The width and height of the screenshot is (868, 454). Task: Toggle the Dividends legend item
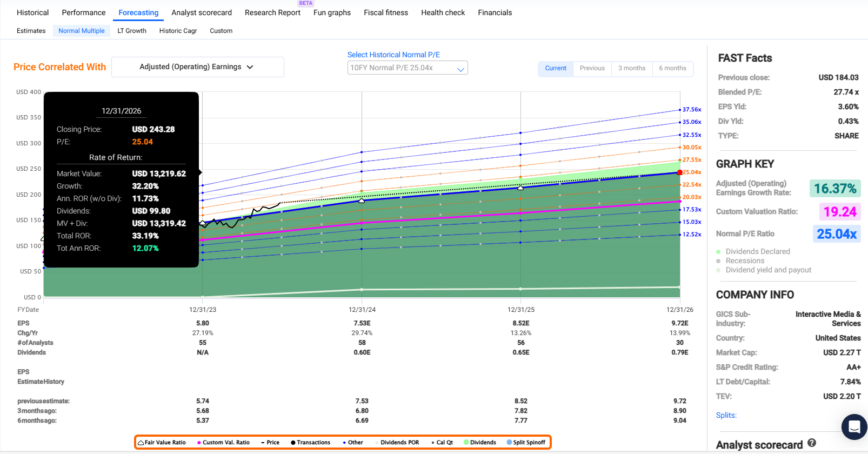pos(479,443)
